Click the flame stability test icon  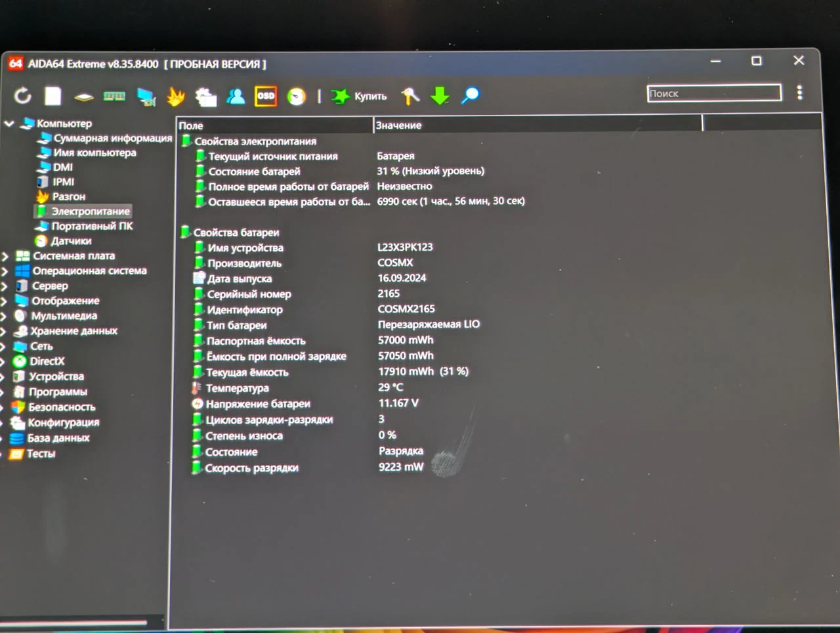coord(175,97)
